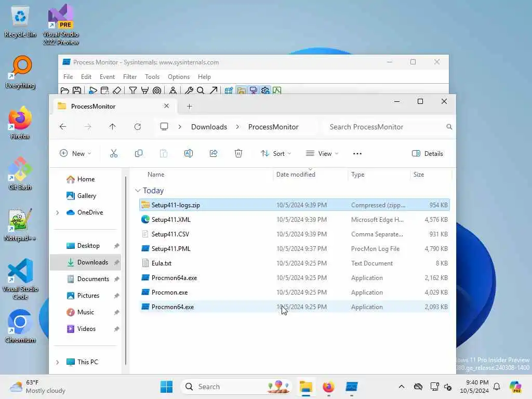Clear events with Process Monitor eraser icon
This screenshot has height=399, width=532.
pos(117,90)
